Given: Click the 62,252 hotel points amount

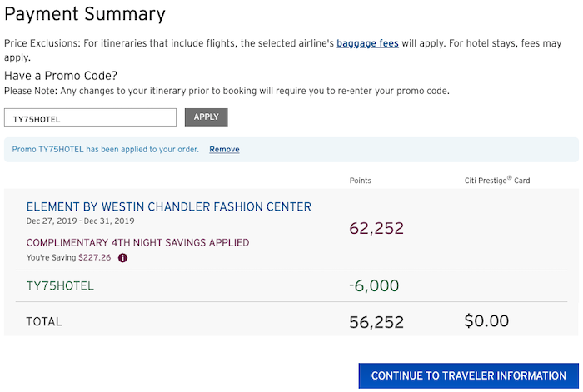Looking at the screenshot, I should pyautogui.click(x=376, y=228).
